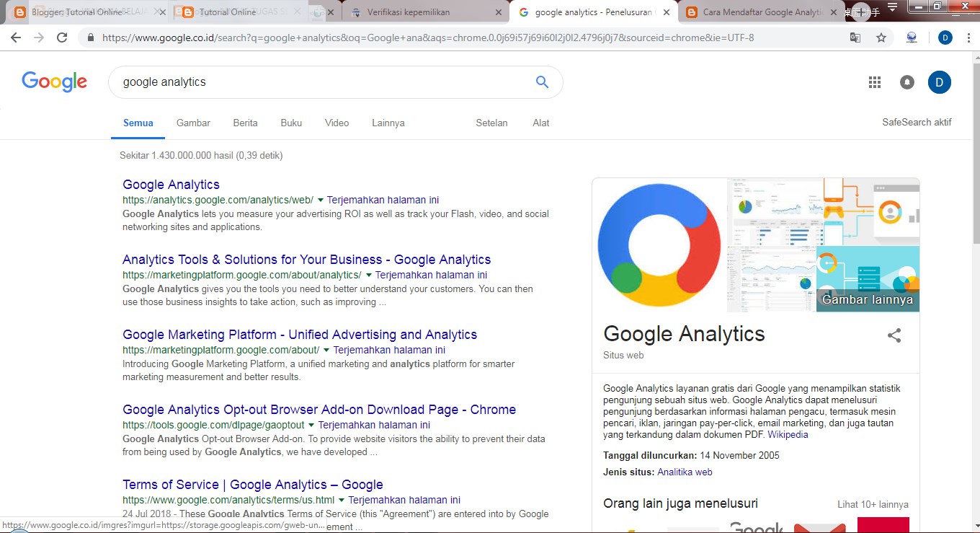Open the Alat search tools
The image size is (980, 533).
coord(541,123)
